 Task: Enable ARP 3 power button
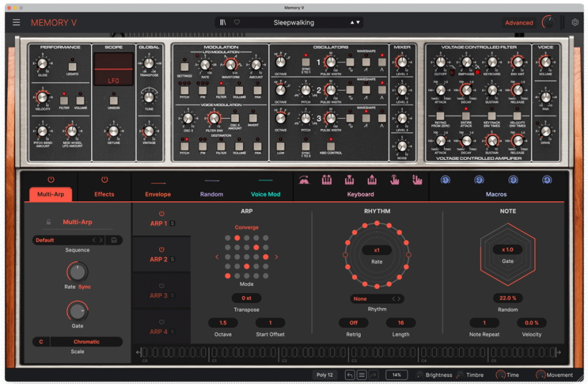[161, 285]
